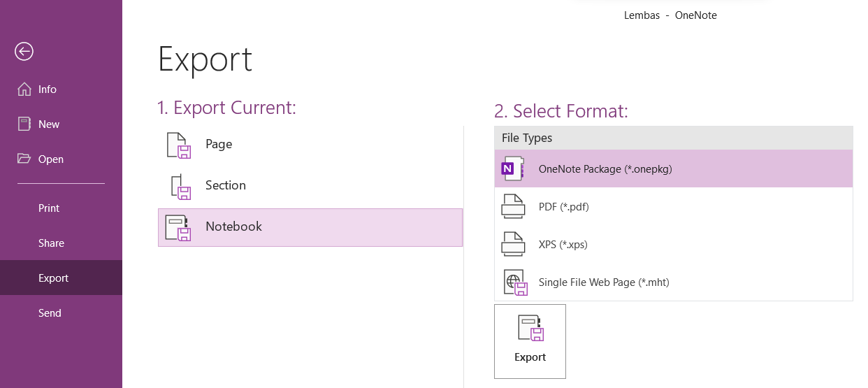Image resolution: width=868 pixels, height=388 pixels.
Task: Select Print in the sidebar
Action: click(61, 208)
